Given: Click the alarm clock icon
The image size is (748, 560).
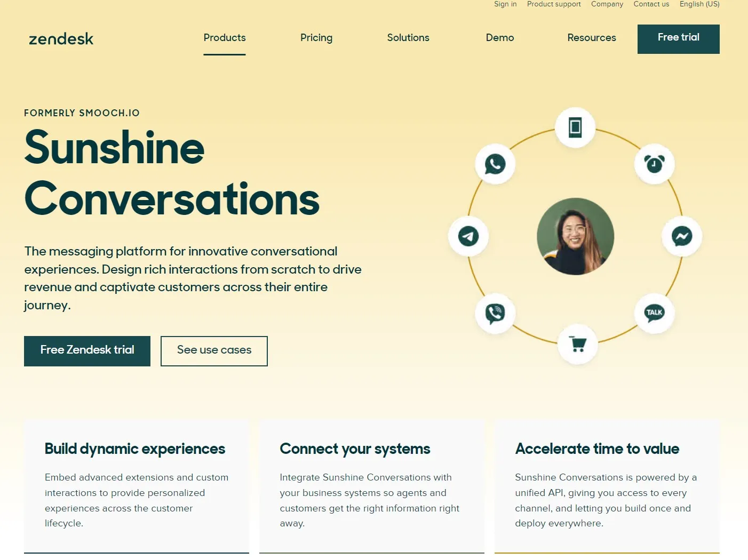Looking at the screenshot, I should (x=655, y=164).
